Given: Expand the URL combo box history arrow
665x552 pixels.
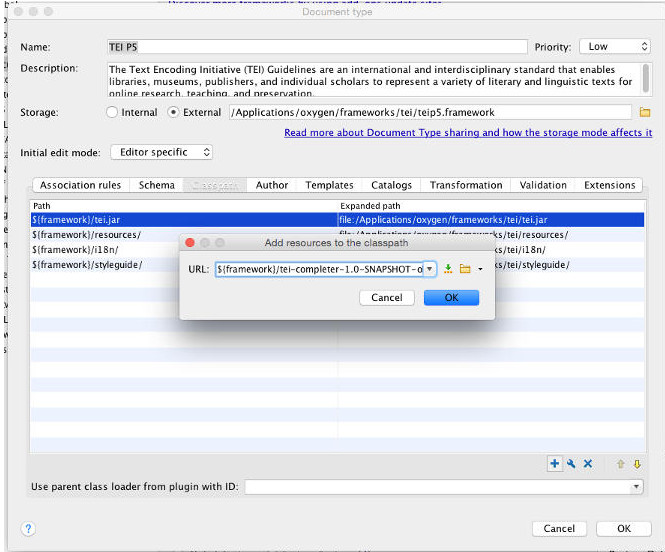Looking at the screenshot, I should point(429,269).
